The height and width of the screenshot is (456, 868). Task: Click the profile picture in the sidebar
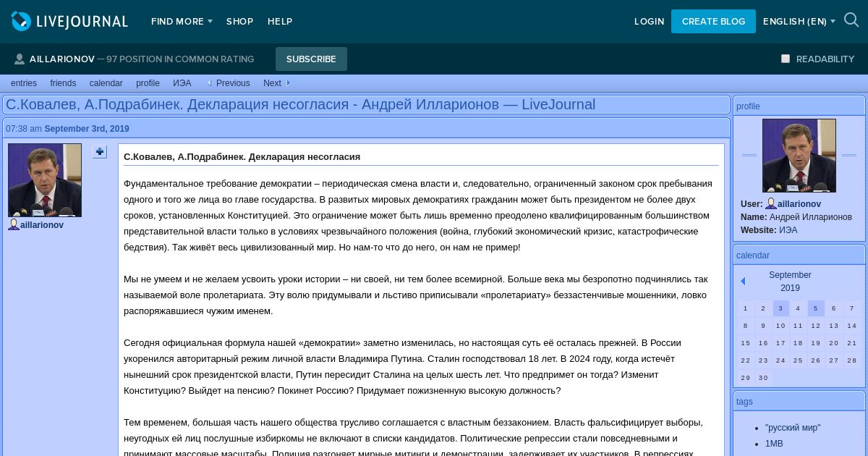click(799, 156)
